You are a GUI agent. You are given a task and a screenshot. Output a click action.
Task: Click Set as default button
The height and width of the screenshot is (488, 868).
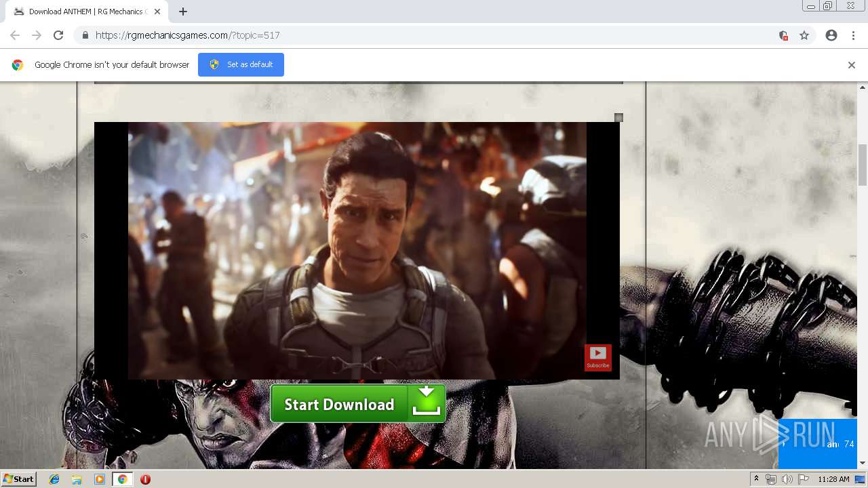(241, 64)
